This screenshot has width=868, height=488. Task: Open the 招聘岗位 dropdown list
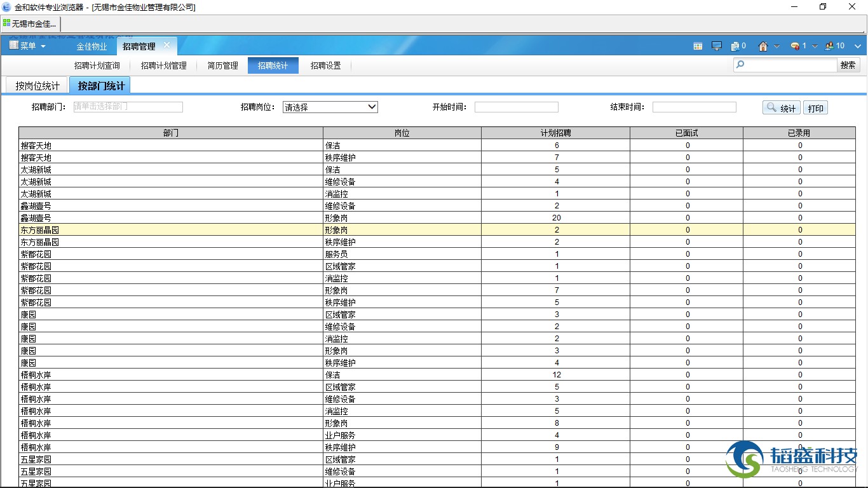click(330, 107)
